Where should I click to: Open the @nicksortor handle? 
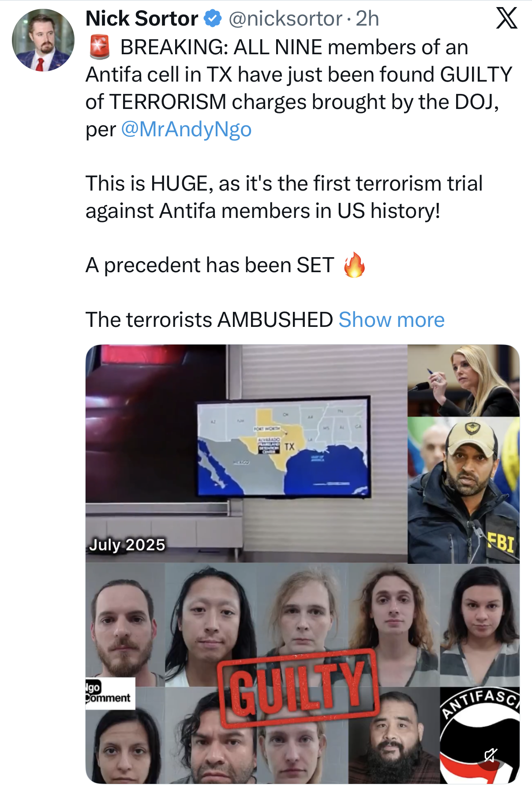coord(285,19)
